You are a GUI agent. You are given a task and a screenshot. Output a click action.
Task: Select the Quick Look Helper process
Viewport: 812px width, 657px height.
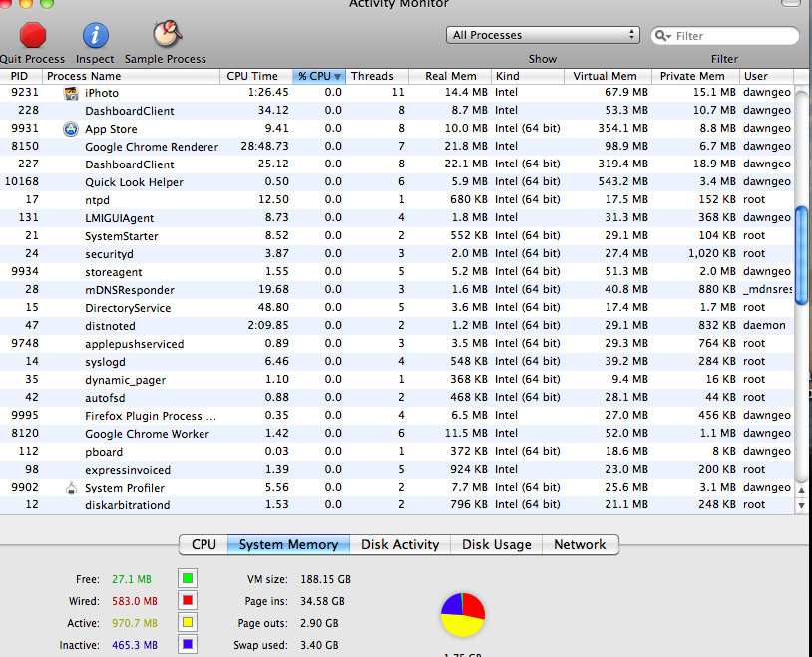point(397,182)
